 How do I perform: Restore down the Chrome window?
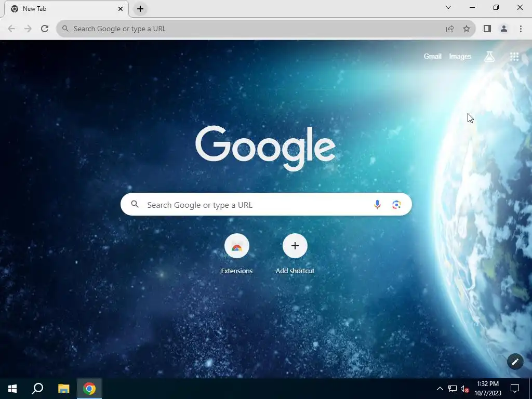tap(496, 7)
